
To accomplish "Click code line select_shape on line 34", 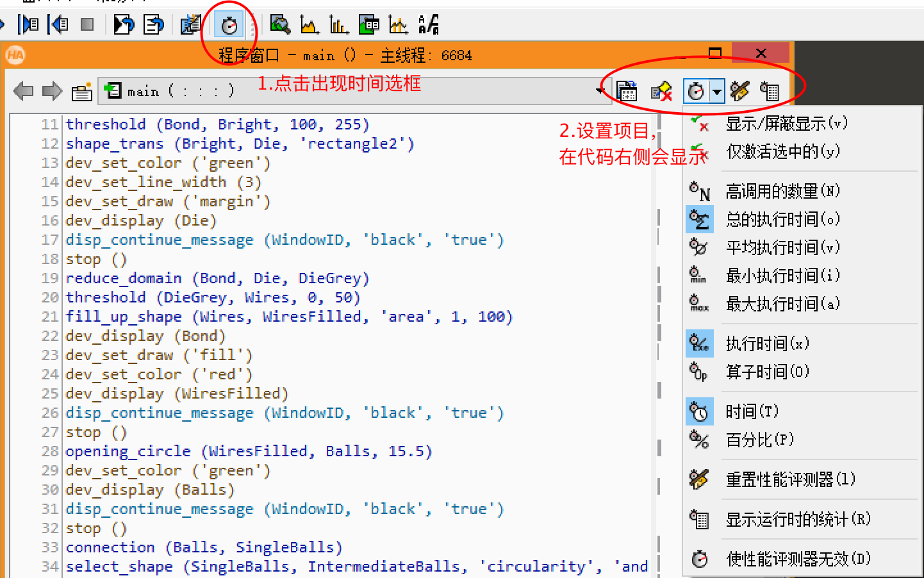I will pyautogui.click(x=356, y=566).
